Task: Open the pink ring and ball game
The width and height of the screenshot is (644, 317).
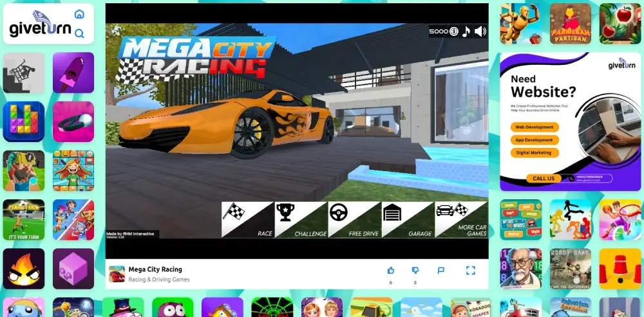Action: [73, 122]
